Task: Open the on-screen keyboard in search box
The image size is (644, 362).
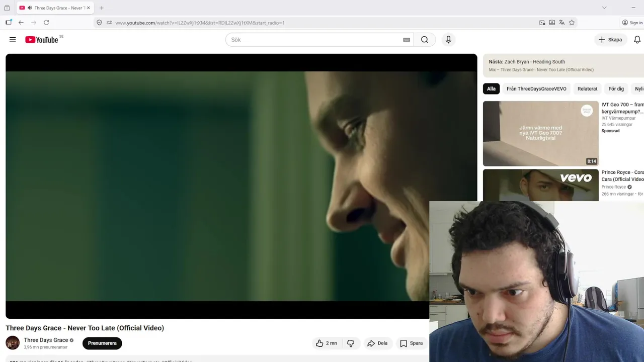Action: tap(407, 40)
